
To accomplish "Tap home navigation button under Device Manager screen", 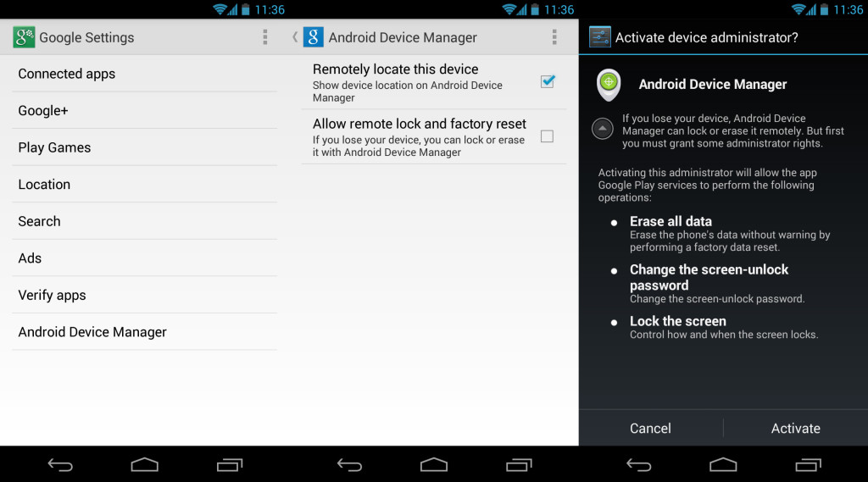I will point(434,465).
